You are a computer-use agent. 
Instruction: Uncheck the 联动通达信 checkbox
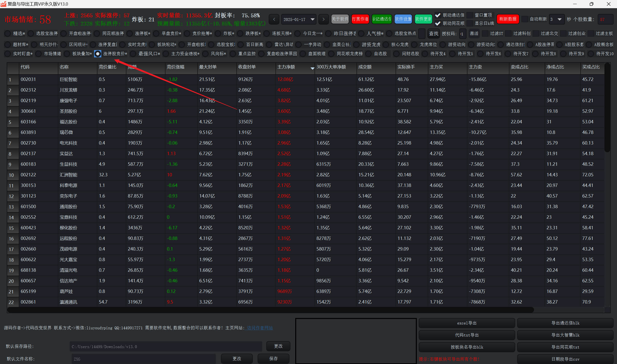(438, 15)
